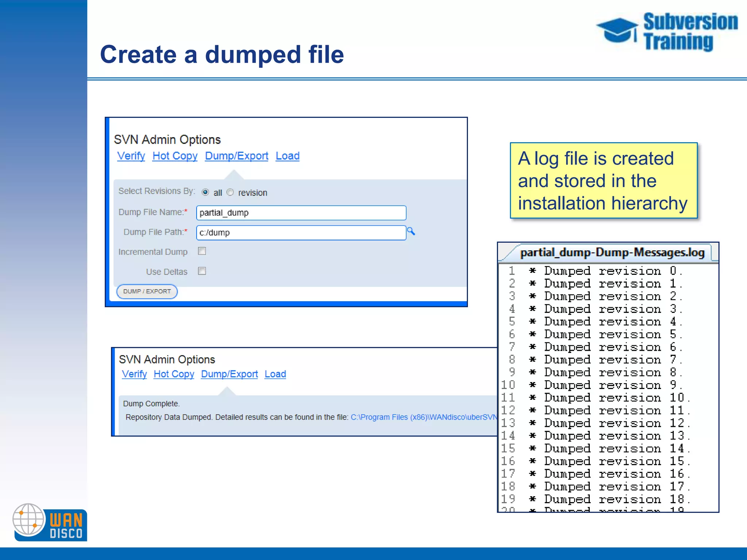Open the C:\Program Files (x86) log file link

(x=424, y=417)
